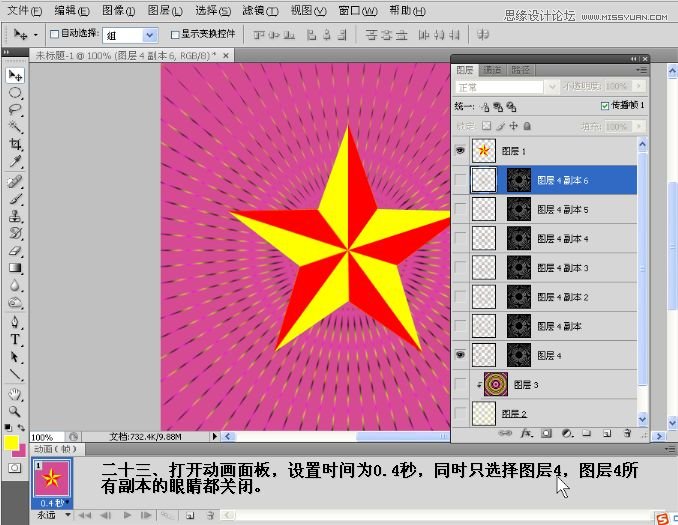Screen dimensions: 678x525
Task: Add a layer mask
Action: (547, 433)
